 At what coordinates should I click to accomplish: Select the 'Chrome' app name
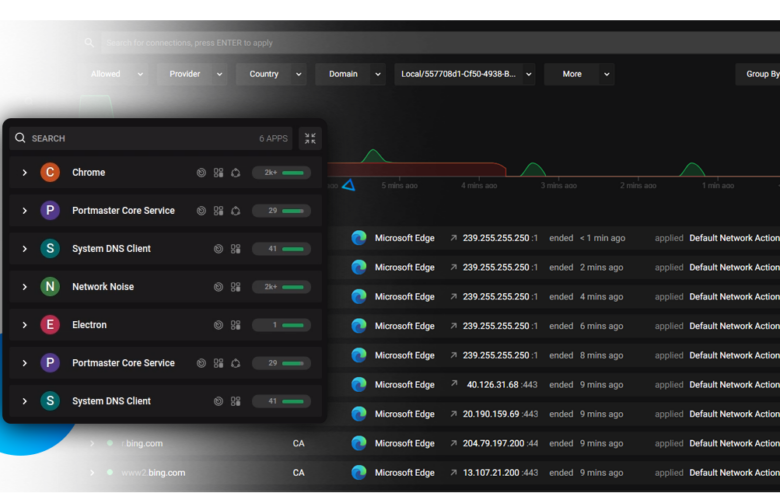pyautogui.click(x=89, y=173)
